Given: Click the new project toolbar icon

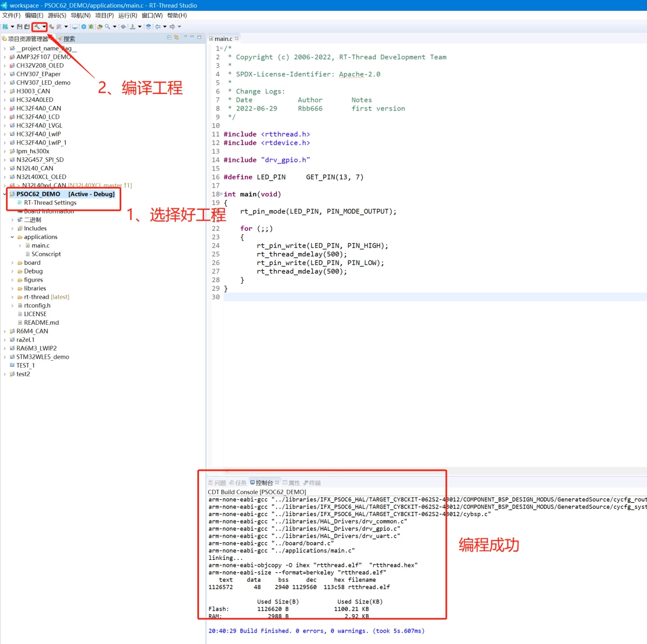Looking at the screenshot, I should coord(5,26).
